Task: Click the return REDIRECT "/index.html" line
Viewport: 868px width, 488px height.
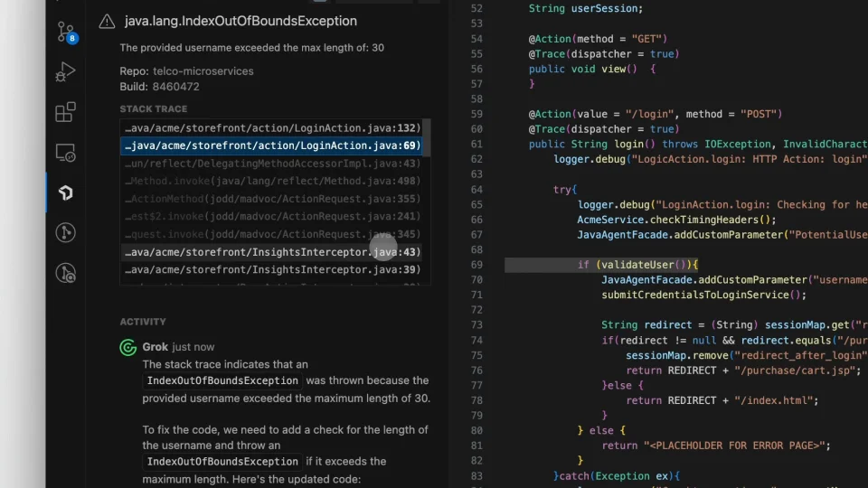Action: [722, 400]
